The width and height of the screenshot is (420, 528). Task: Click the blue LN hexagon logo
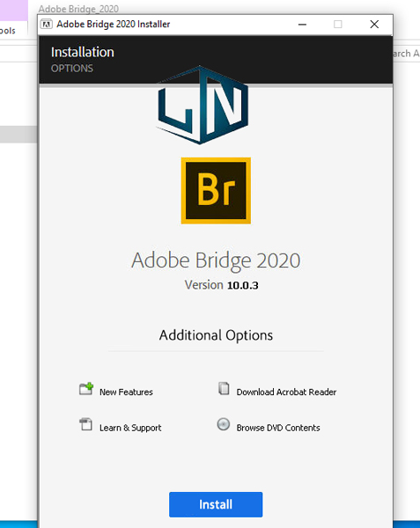click(203, 105)
